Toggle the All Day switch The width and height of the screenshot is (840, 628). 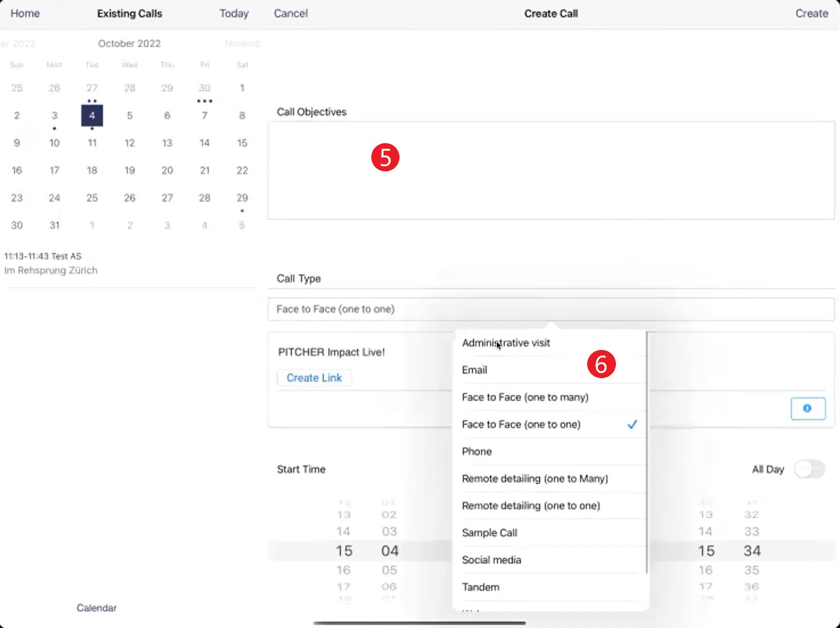(809, 469)
